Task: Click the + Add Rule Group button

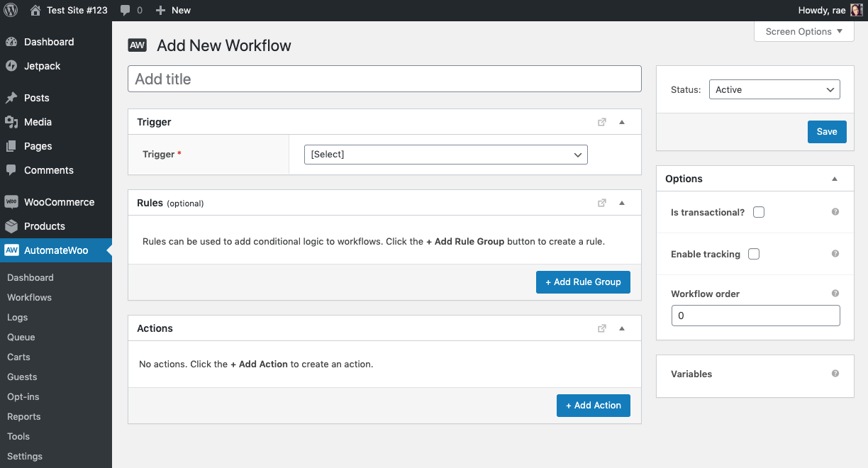Action: 583,282
